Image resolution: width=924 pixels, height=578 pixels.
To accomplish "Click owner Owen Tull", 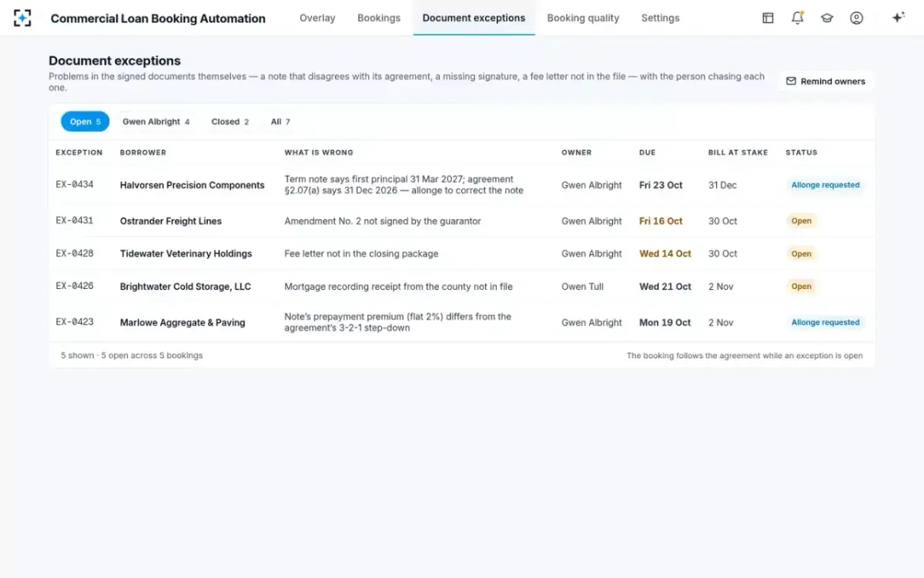I will tap(583, 287).
